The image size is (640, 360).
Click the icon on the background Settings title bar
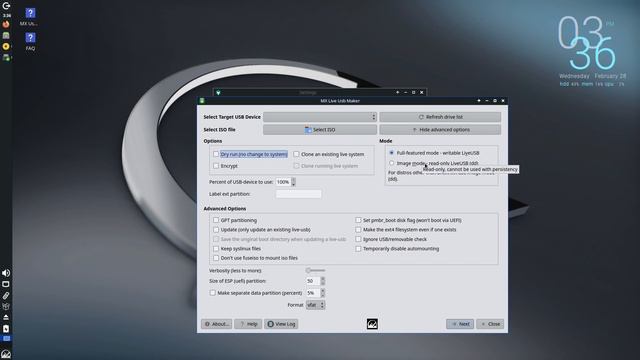click(x=218, y=93)
